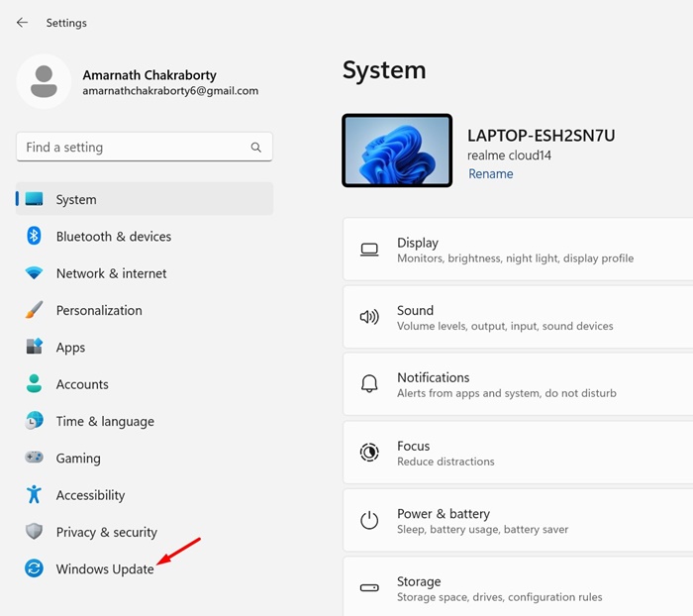
Task: Click the Gaming controller icon
Action: 34,459
